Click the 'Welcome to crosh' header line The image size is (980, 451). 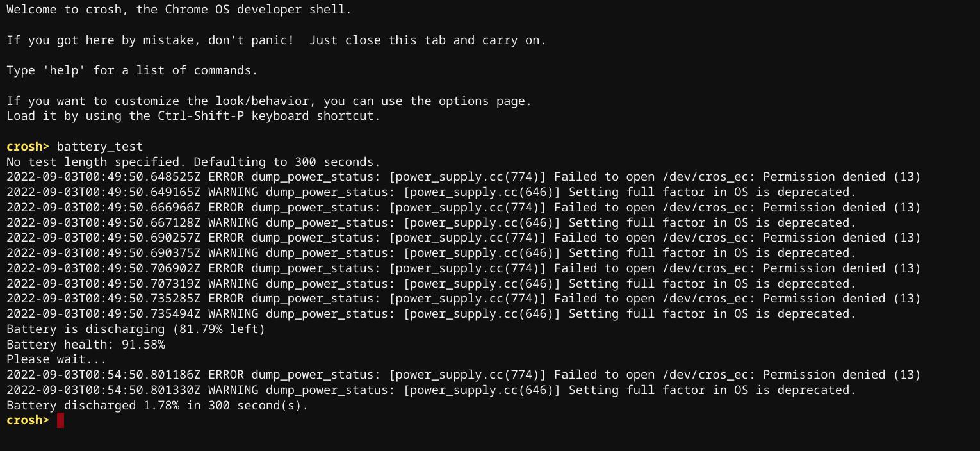[179, 10]
